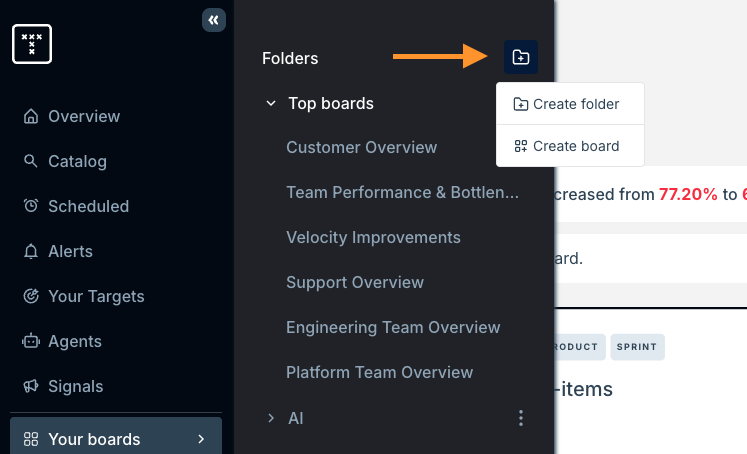This screenshot has height=454, width=747.
Task: Click the Agents robot icon
Action: point(31,341)
